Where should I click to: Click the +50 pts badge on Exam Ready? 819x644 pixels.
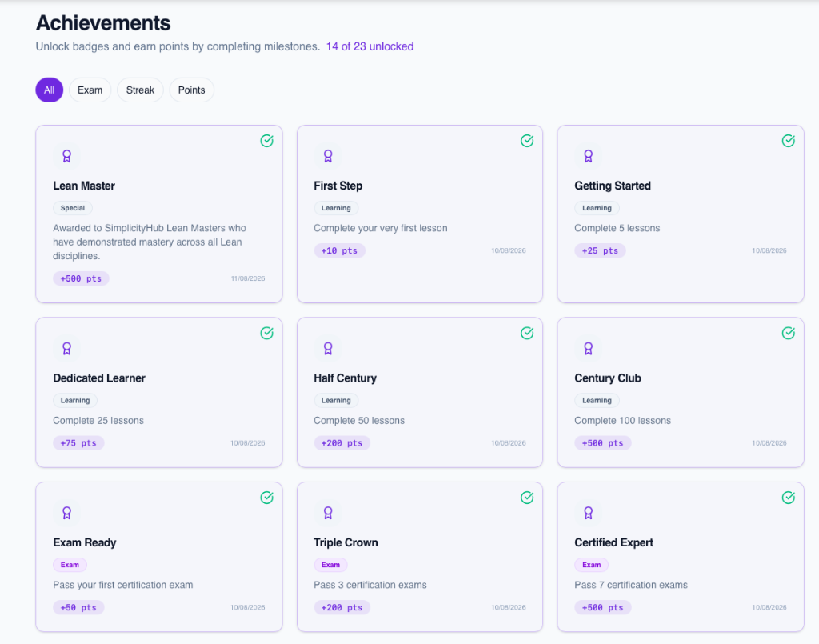pyautogui.click(x=78, y=607)
